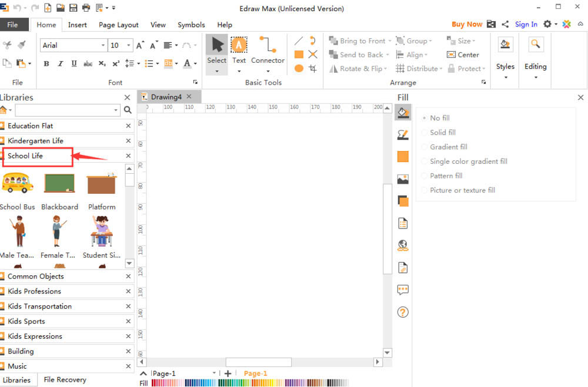Open the Styles gallery icon

point(505,45)
